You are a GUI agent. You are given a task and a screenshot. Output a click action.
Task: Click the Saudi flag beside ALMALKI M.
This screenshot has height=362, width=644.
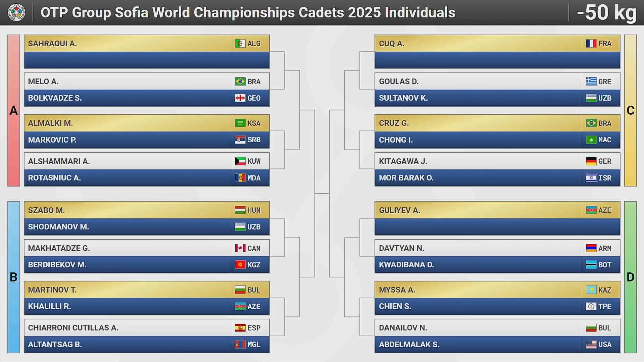coord(240,123)
